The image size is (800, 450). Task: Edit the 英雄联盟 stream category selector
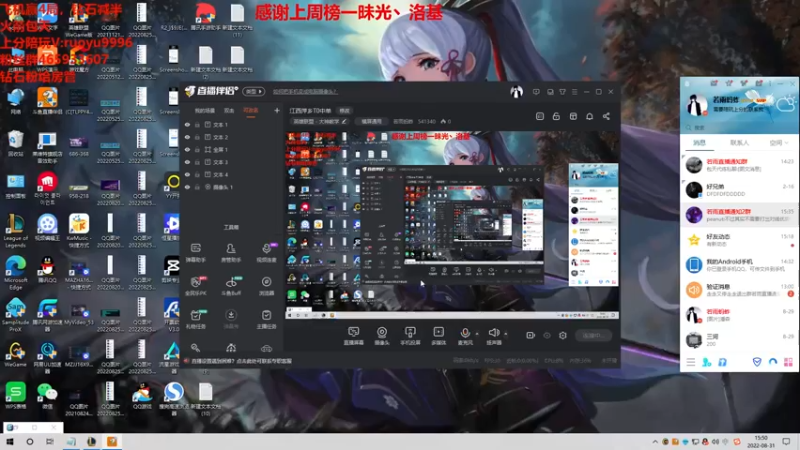click(x=320, y=121)
